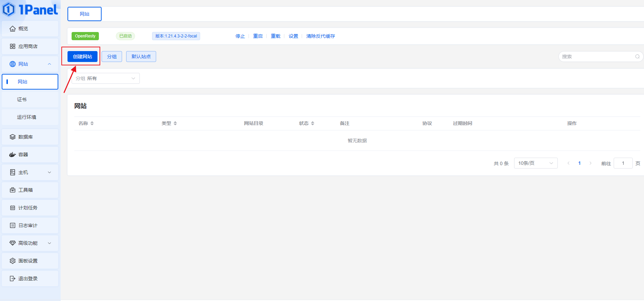Sort the table by 类型 column
Screen dimensions: 644x301
175,123
